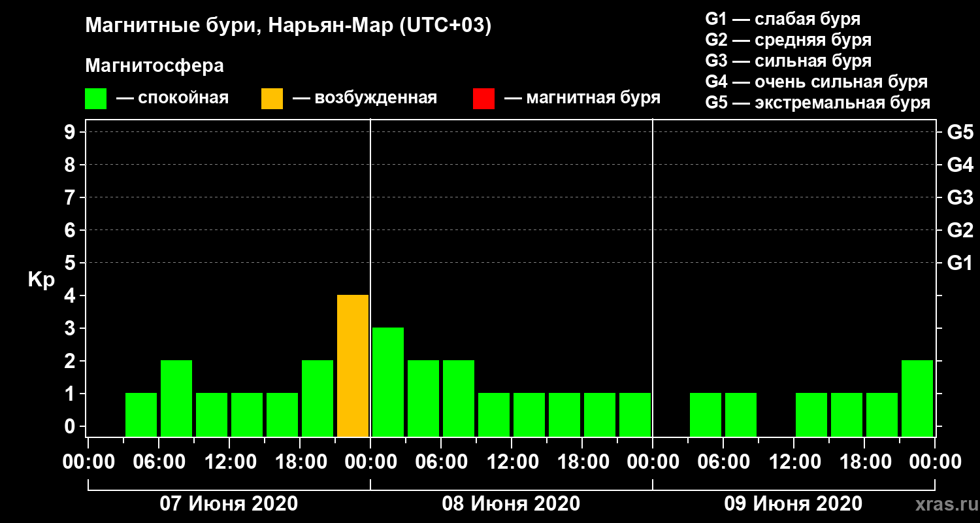Select the 'G2' label on the right axis
Image resolution: width=980 pixels, height=523 pixels.
tap(960, 230)
